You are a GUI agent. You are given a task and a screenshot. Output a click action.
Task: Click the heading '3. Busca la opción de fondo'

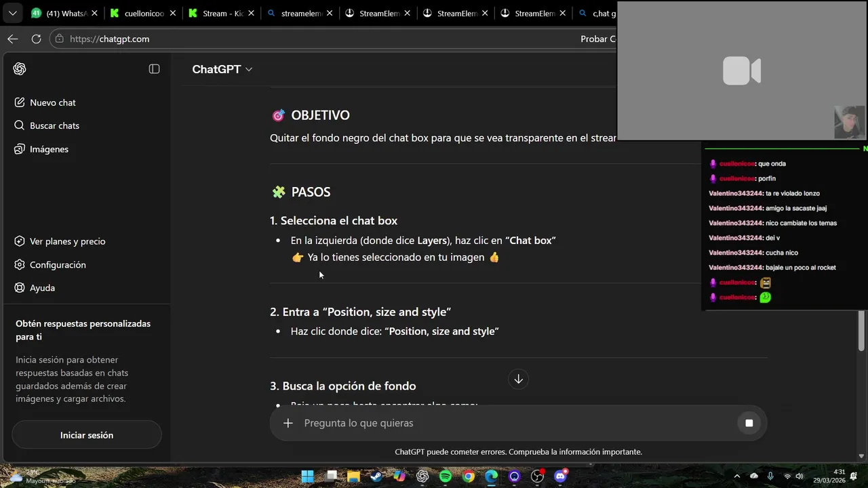click(343, 386)
